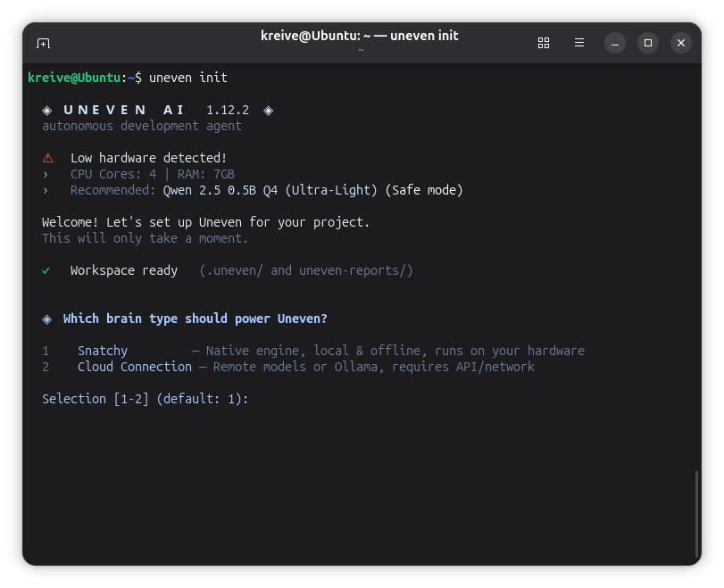The height and width of the screenshot is (588, 724).
Task: Click the orange warning triangle icon
Action: coord(47,158)
